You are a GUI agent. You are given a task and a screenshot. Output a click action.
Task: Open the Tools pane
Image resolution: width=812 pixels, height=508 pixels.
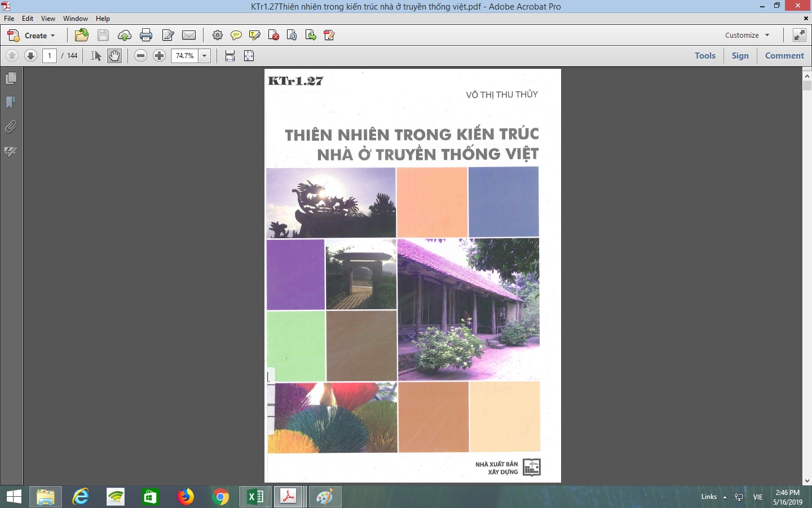click(705, 56)
